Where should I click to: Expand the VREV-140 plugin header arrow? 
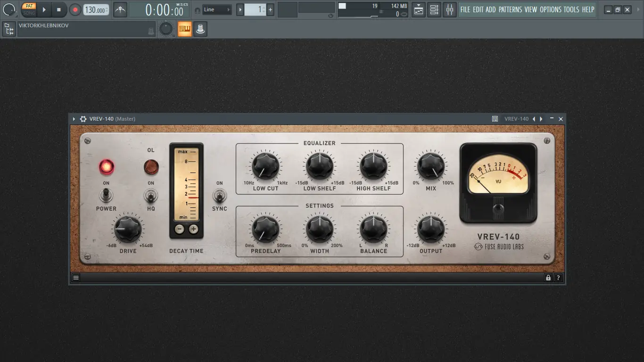pos(74,119)
